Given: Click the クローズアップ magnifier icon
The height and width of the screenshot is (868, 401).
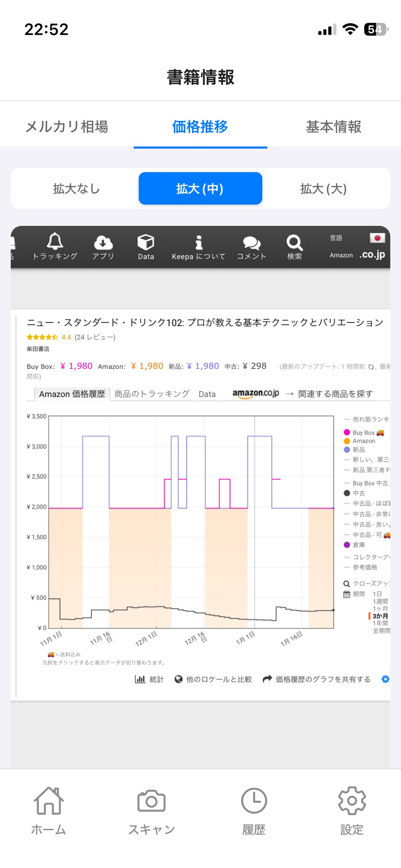Looking at the screenshot, I should pos(347,584).
